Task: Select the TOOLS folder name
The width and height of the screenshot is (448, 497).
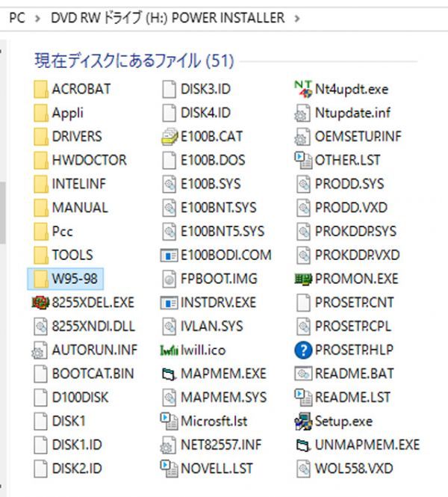Action: point(72,256)
